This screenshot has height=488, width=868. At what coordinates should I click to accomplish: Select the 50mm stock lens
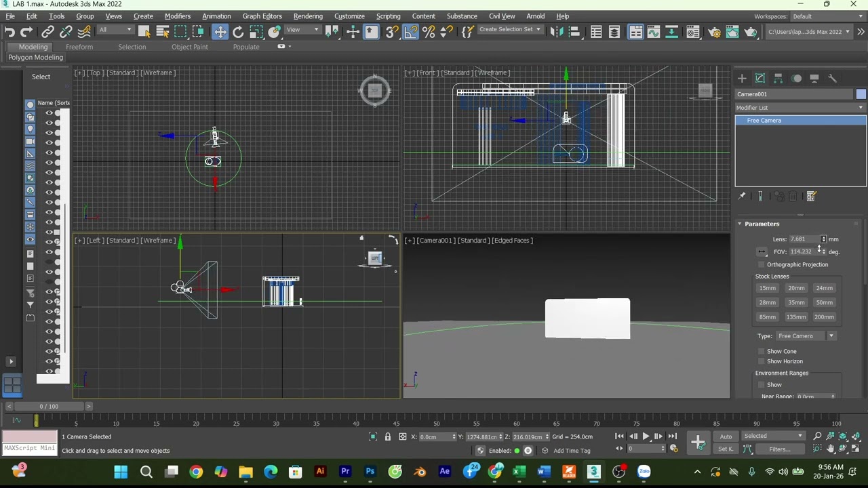tap(825, 303)
